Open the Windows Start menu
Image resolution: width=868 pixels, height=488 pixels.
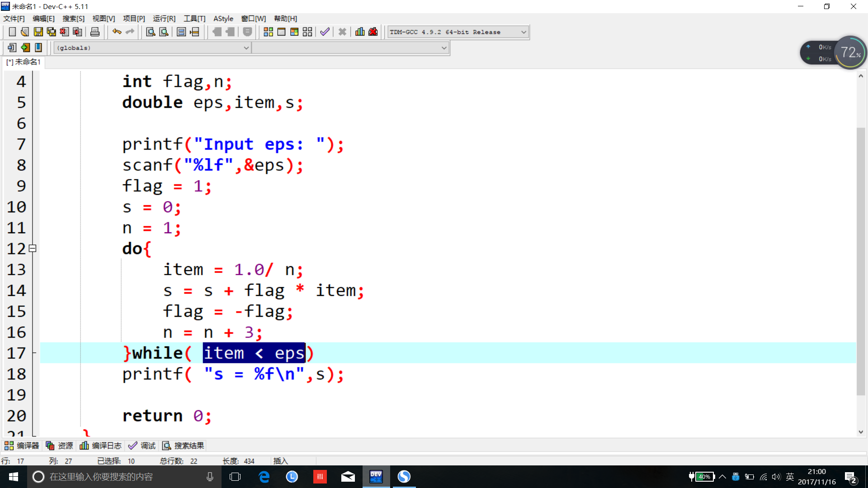pos(14,477)
